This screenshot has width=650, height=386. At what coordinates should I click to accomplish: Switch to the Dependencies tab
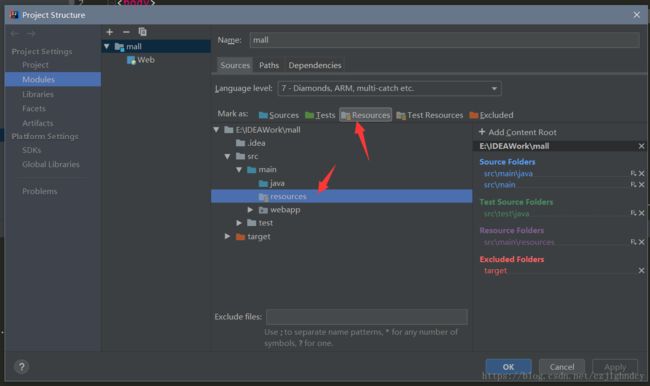[315, 65]
